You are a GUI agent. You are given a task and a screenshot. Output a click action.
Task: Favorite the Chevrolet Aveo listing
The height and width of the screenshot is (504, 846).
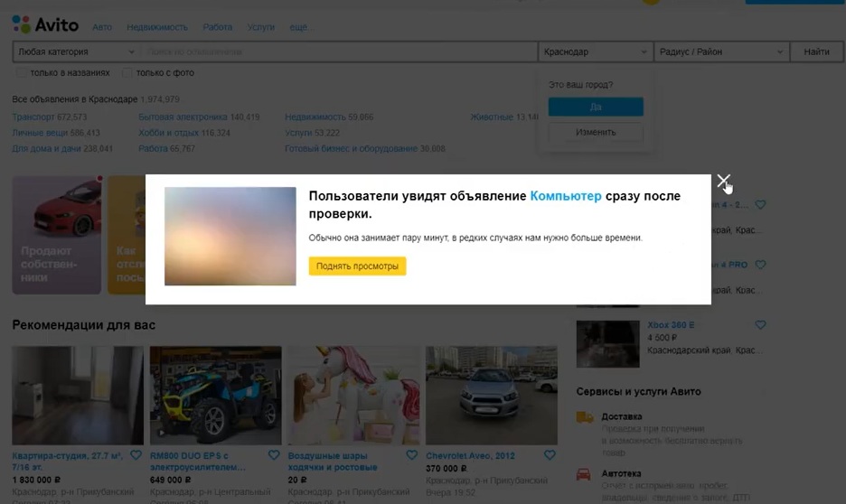pos(550,455)
